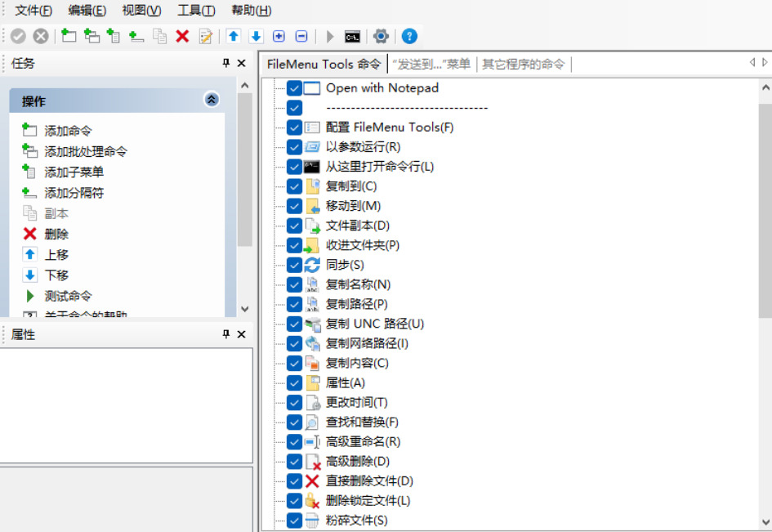772x532 pixels.
Task: Click the grey cancel X toolbar icon
Action: pyautogui.click(x=41, y=36)
